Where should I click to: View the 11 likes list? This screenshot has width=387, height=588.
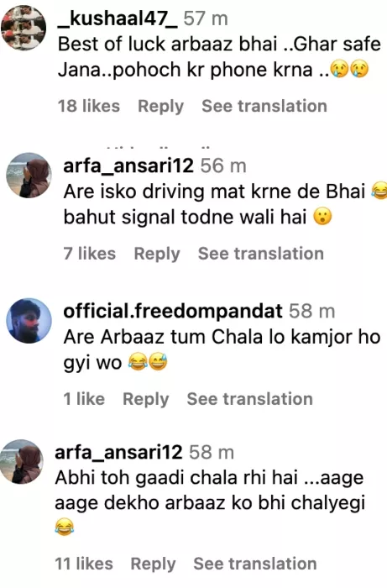[84, 564]
